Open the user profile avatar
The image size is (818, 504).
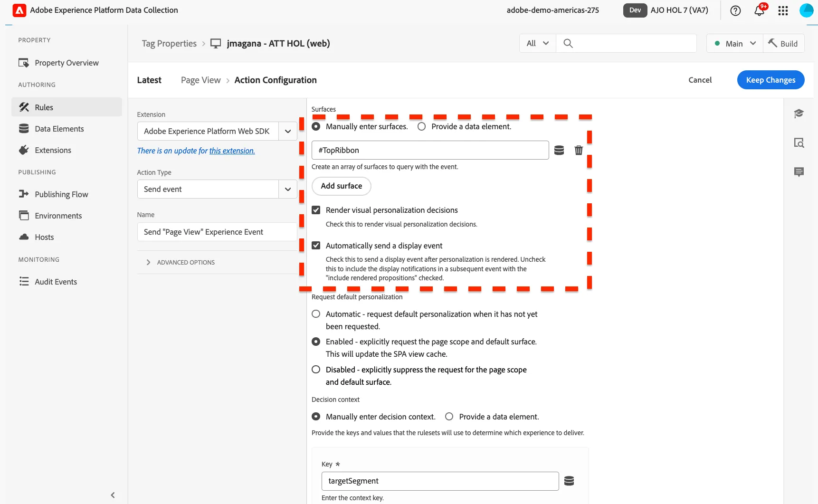(807, 10)
